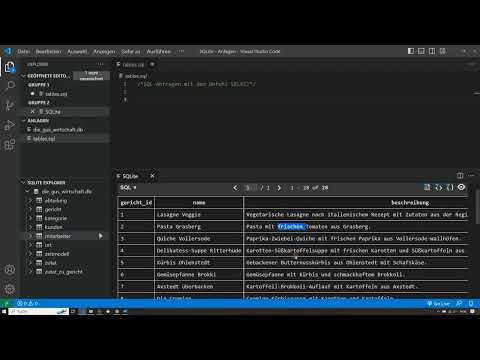
Task: Click the export JSON braces icon
Action: (x=439, y=187)
